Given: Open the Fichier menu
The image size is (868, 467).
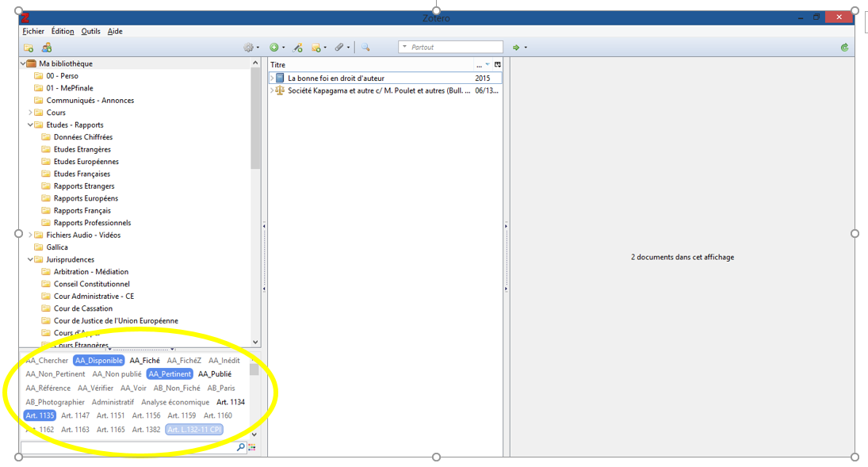Looking at the screenshot, I should 33,31.
